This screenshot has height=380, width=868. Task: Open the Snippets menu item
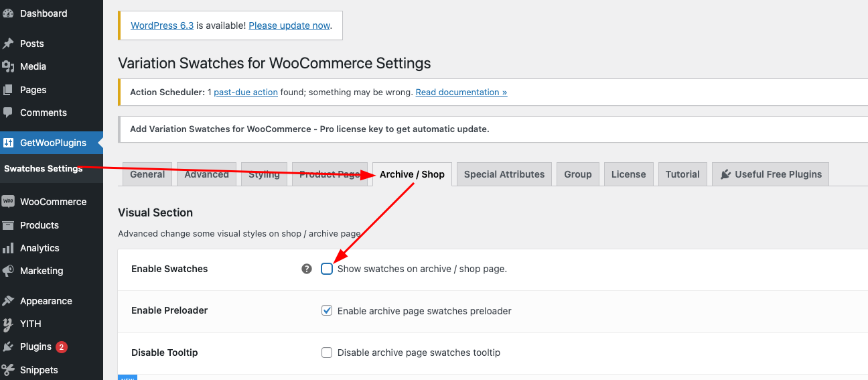coord(52,370)
